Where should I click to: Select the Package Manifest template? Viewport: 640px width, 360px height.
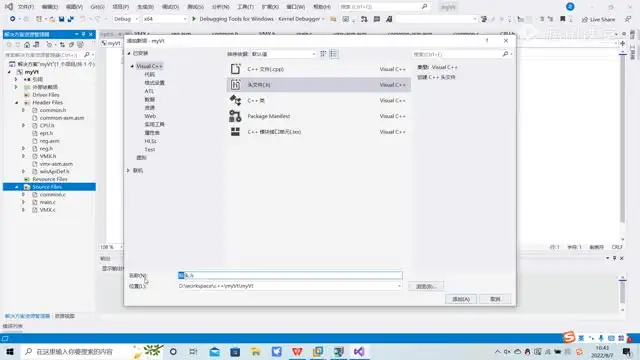click(x=318, y=116)
